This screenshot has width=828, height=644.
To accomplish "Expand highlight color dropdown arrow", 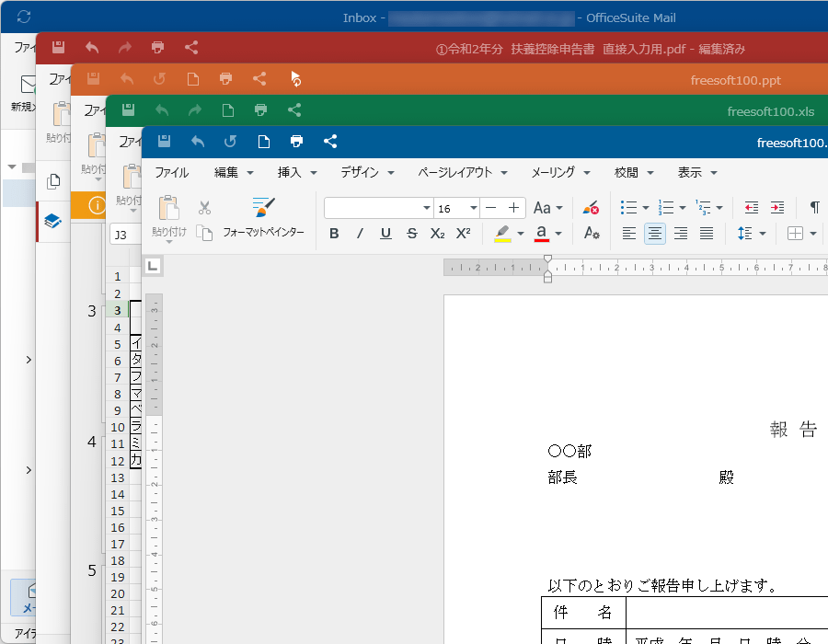I will [x=520, y=234].
